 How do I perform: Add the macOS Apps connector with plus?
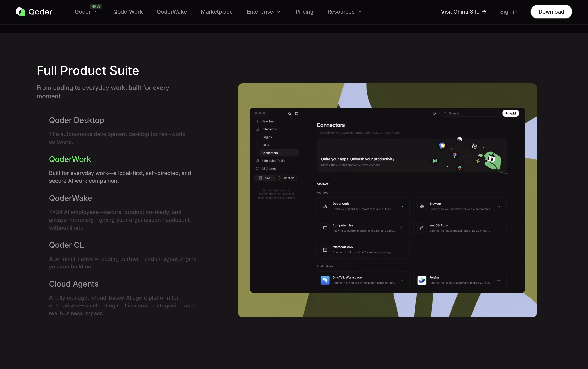499,228
